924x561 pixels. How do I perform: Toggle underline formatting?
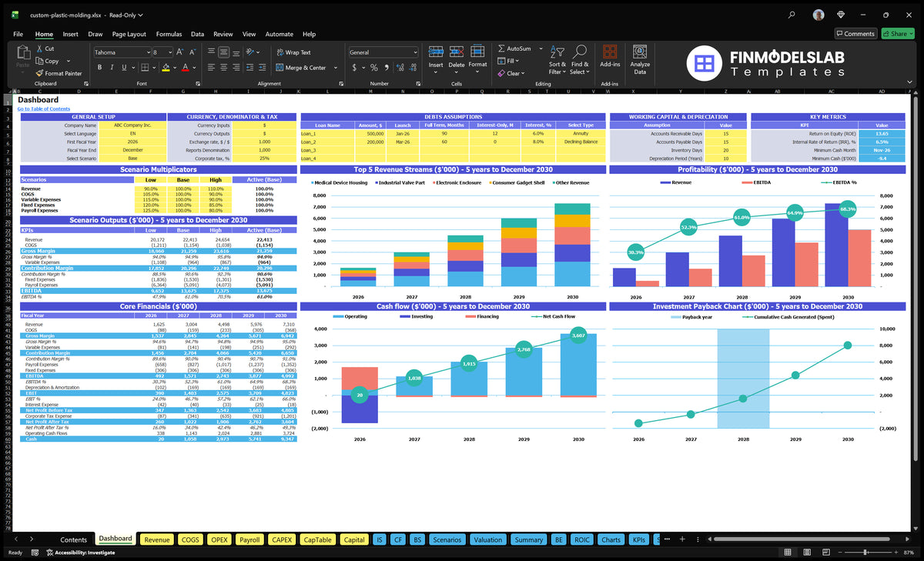pyautogui.click(x=122, y=68)
